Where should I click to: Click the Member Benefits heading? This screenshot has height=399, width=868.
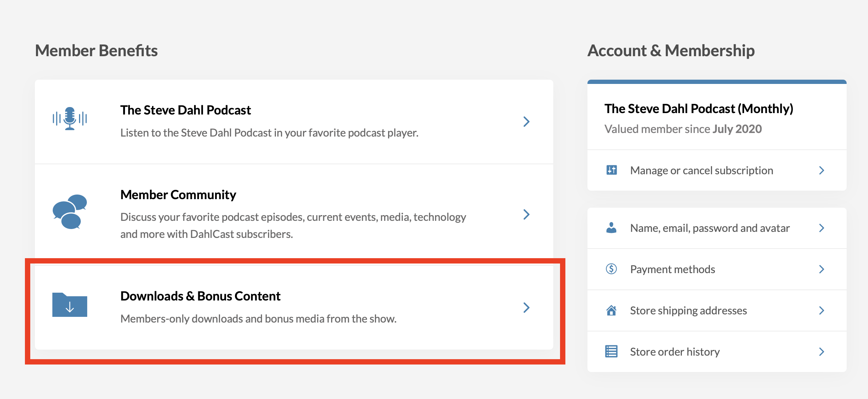tap(96, 50)
